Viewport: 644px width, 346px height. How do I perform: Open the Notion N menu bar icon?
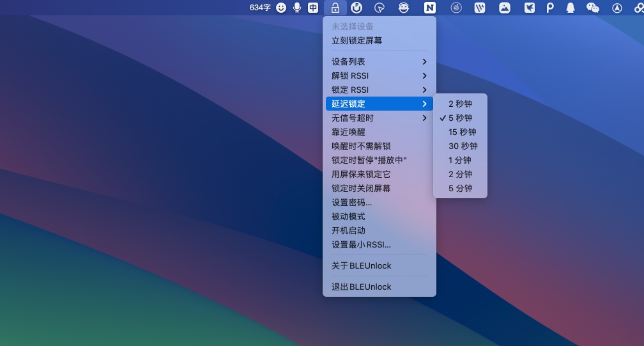(x=429, y=8)
